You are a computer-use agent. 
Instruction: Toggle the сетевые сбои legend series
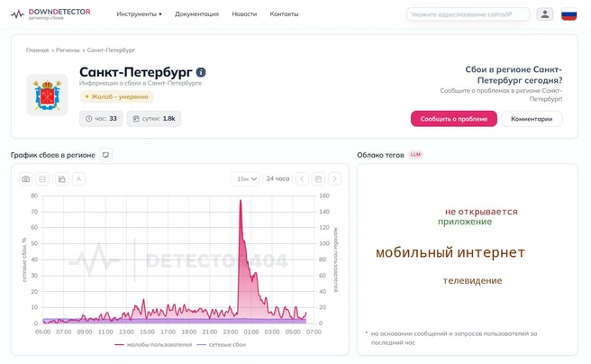pyautogui.click(x=222, y=345)
